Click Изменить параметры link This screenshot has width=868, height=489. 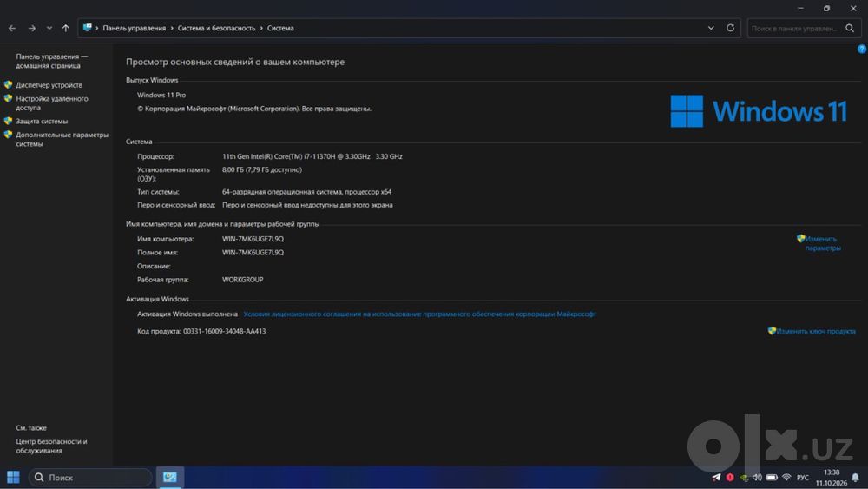coord(823,243)
